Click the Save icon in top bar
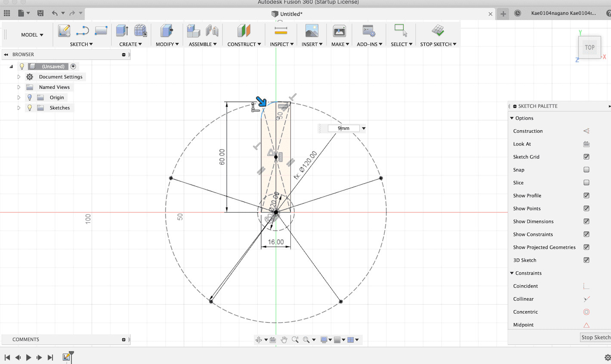This screenshot has height=364, width=611. pyautogui.click(x=40, y=13)
